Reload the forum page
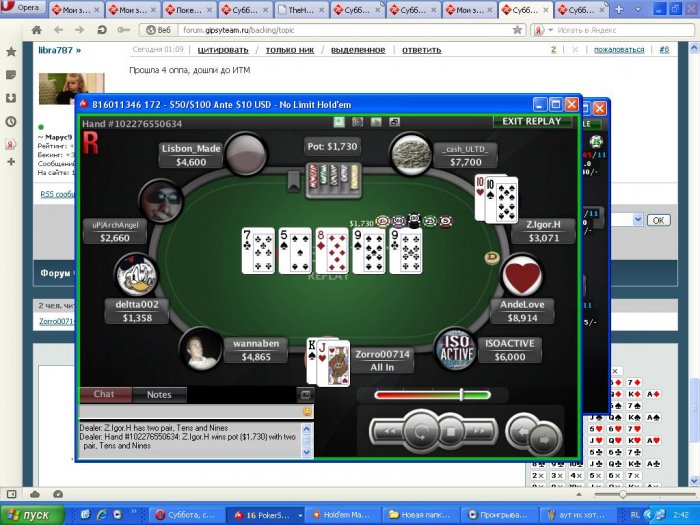 tap(102, 30)
